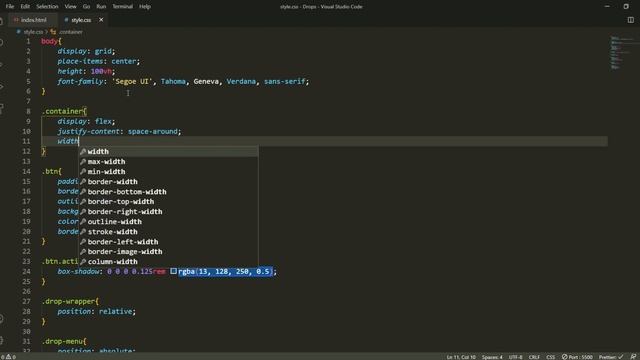Change end-of-line sequence CRLF

tap(534, 357)
